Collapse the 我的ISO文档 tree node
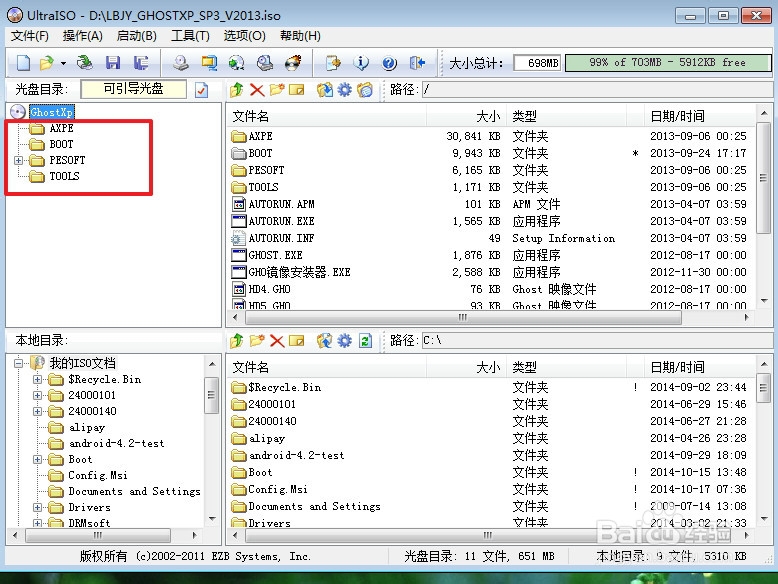 (x=18, y=363)
